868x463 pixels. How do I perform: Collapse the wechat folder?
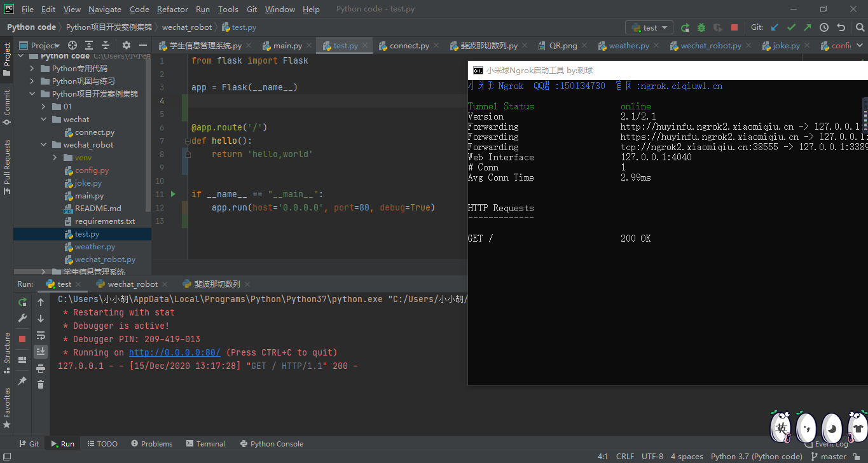44,120
